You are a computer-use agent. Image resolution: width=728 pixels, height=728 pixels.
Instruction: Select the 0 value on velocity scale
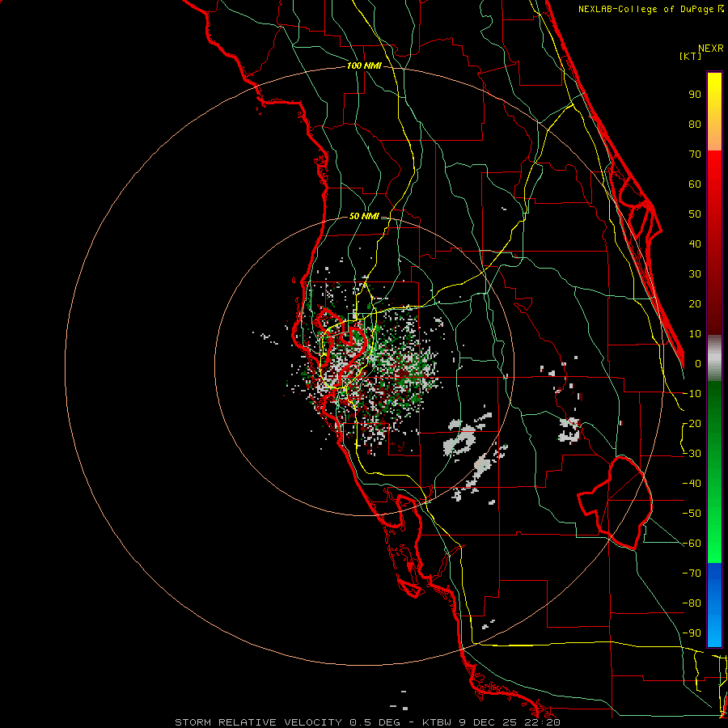point(698,363)
